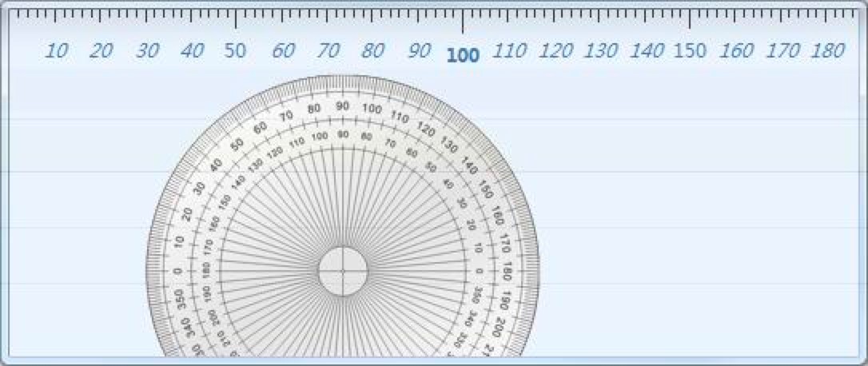The image size is (868, 366).
Task: Click the ruler label 130
Action: tap(601, 51)
